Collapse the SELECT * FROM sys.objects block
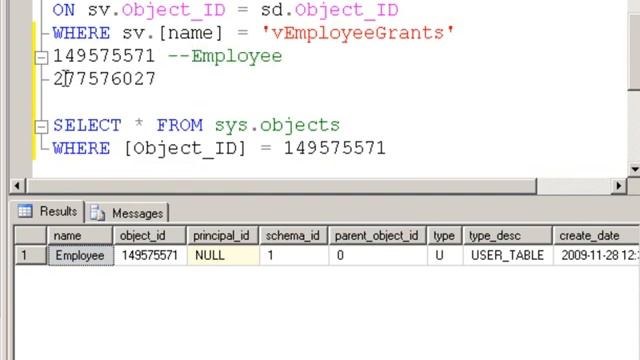640x360 pixels. (41, 127)
